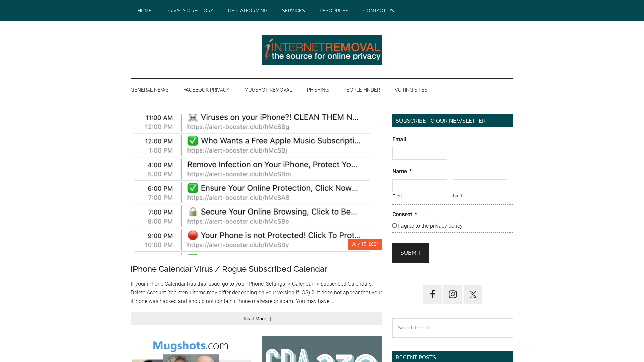Click CONTACT US menu item
644x362 pixels.
(378, 11)
